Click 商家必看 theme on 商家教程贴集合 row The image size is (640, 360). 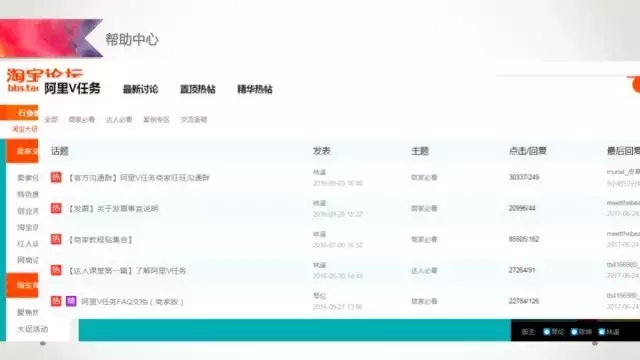click(424, 240)
